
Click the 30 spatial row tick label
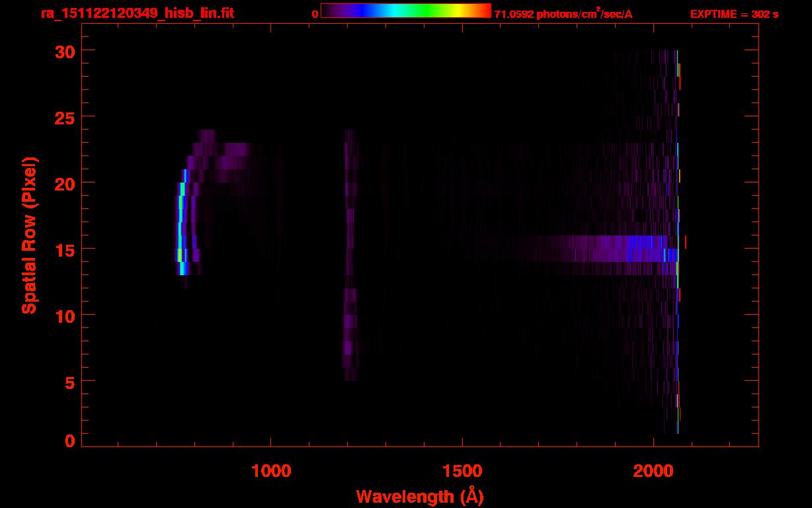coord(65,51)
